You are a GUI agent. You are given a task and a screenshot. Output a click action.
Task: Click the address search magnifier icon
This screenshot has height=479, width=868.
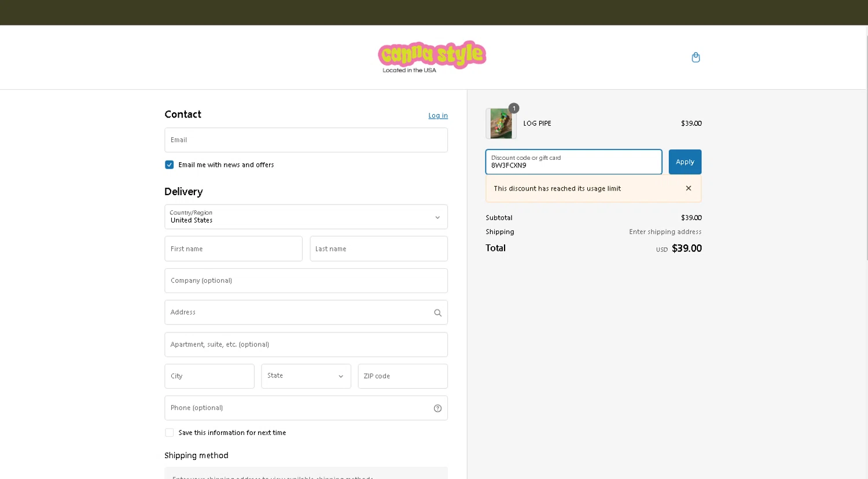pyautogui.click(x=437, y=313)
